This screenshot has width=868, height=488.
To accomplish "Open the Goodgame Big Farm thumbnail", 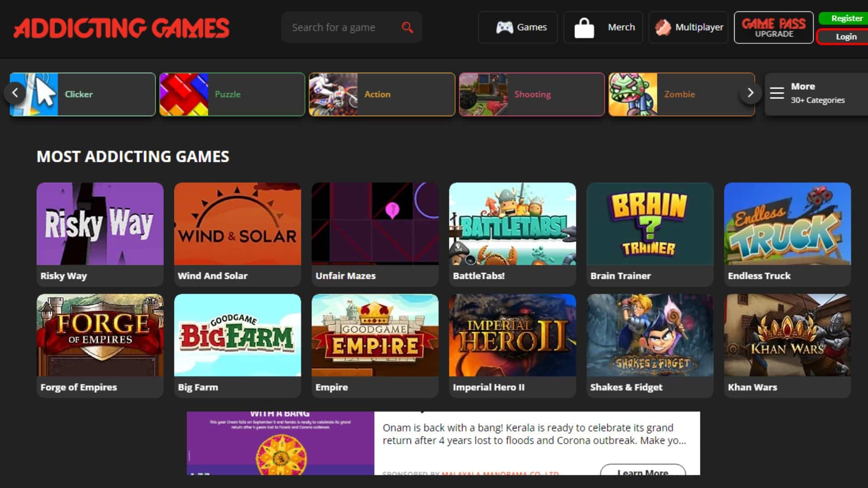I will tap(237, 335).
